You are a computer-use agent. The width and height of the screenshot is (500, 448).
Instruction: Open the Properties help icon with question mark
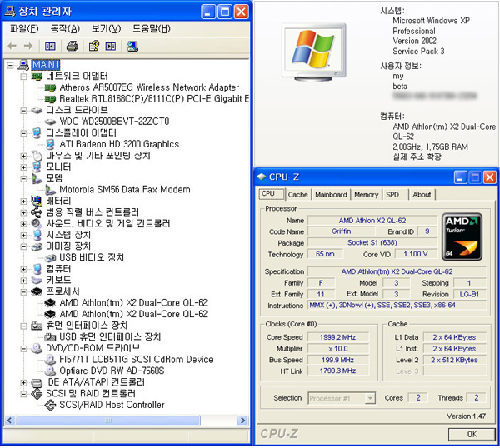94,47
